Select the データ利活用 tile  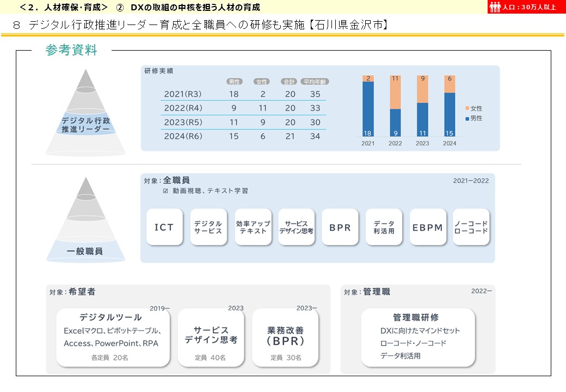[384, 227]
